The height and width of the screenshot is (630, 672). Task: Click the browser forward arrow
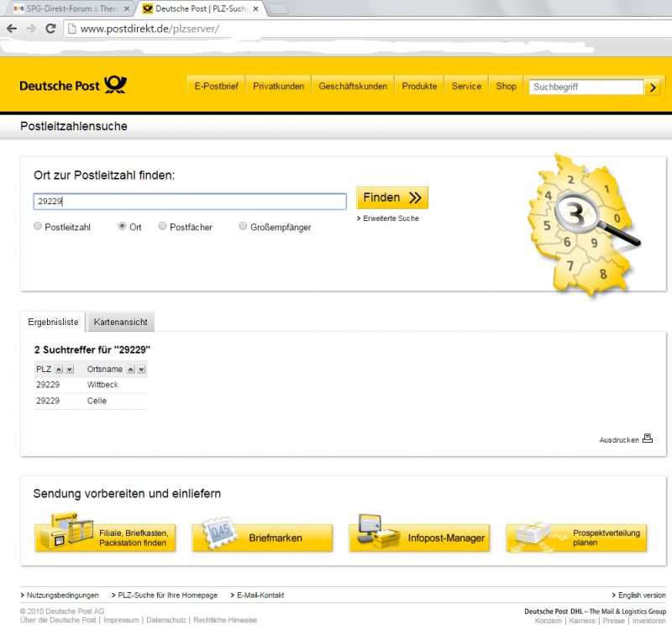click(x=31, y=29)
